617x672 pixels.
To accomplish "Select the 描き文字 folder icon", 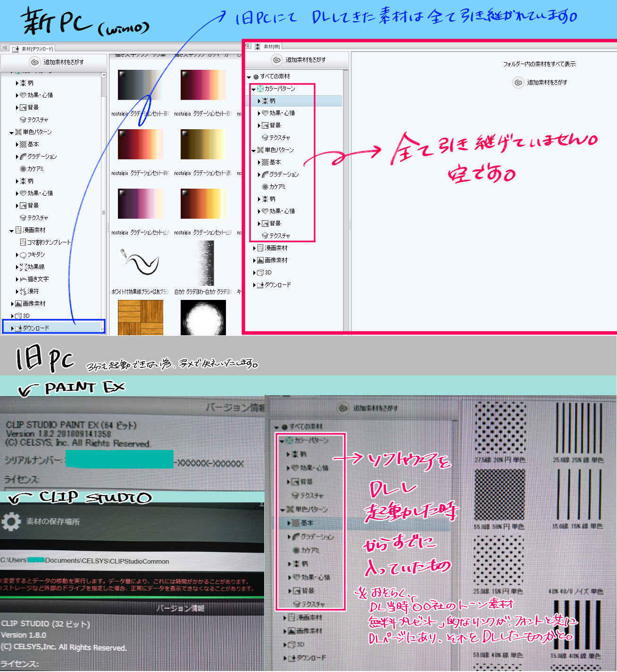I will pyautogui.click(x=23, y=279).
